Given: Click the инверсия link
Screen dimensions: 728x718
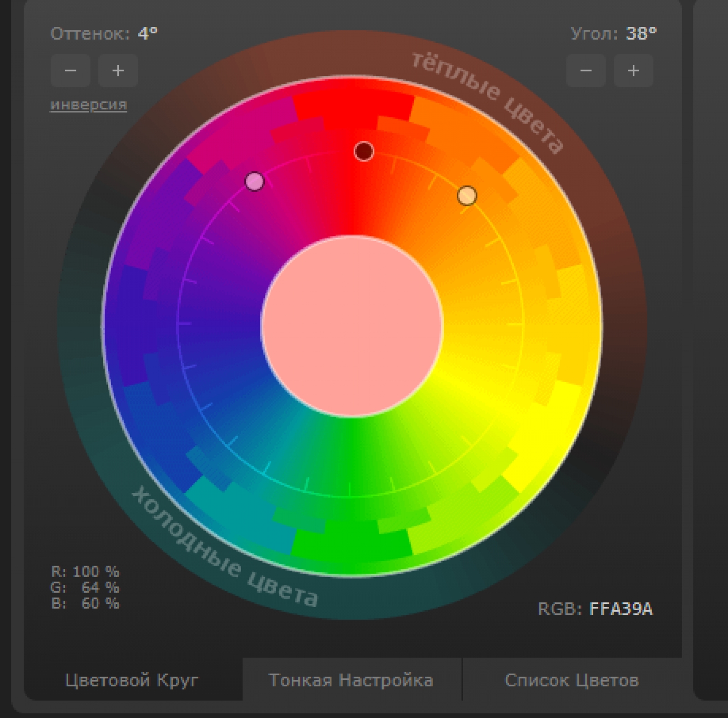Looking at the screenshot, I should click(88, 105).
